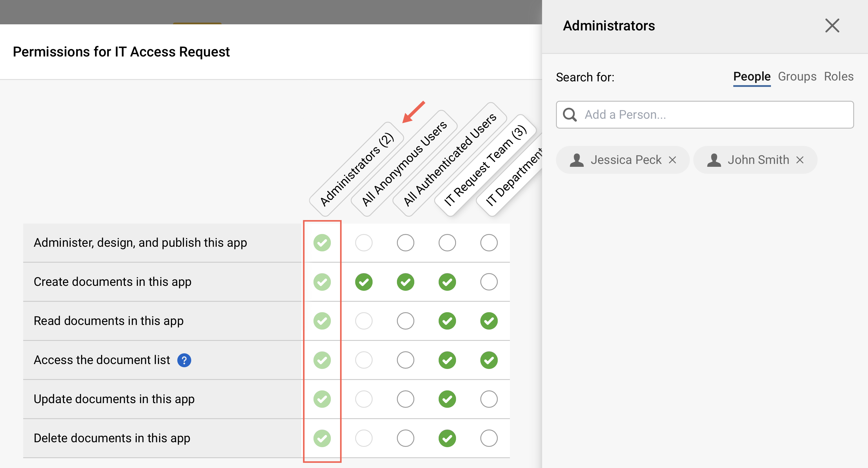Remove Jessica Peck from Administrators
868x468 pixels.
coord(672,160)
